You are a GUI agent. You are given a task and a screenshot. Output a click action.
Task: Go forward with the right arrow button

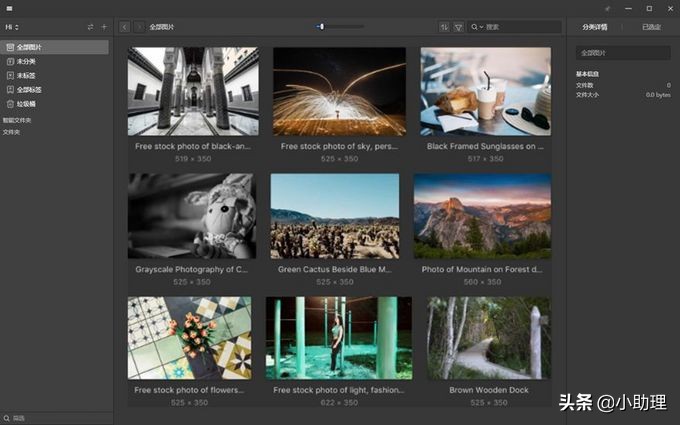click(x=139, y=27)
